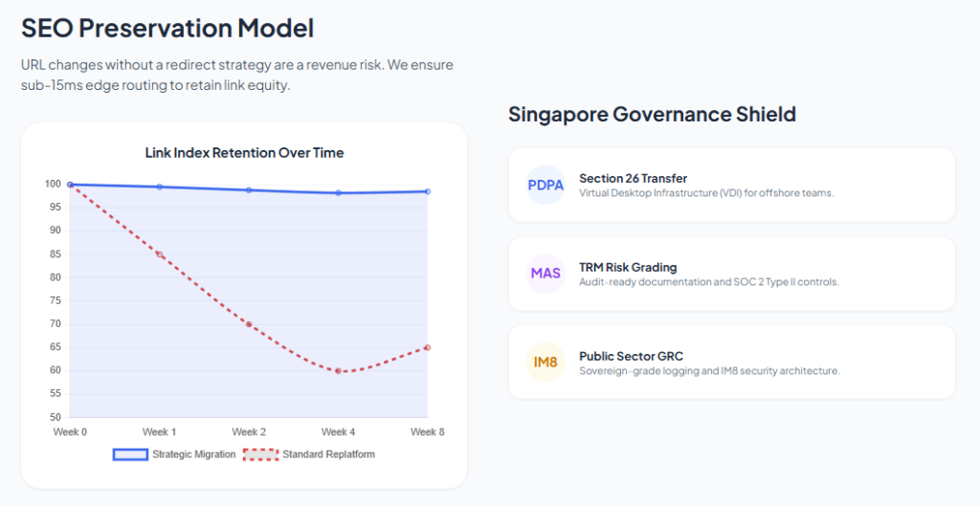Click the Standard Replatform Week 4 data point
This screenshot has height=505, width=980.
(338, 371)
